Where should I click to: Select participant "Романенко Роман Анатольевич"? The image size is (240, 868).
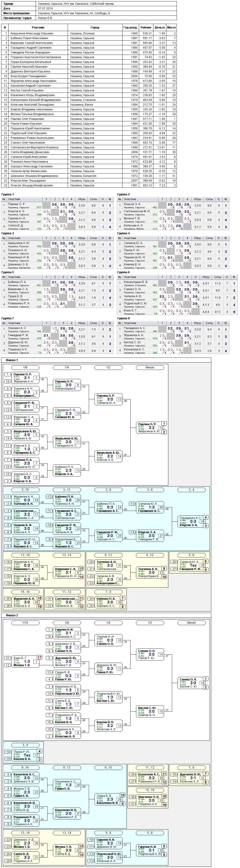[x=32, y=137]
